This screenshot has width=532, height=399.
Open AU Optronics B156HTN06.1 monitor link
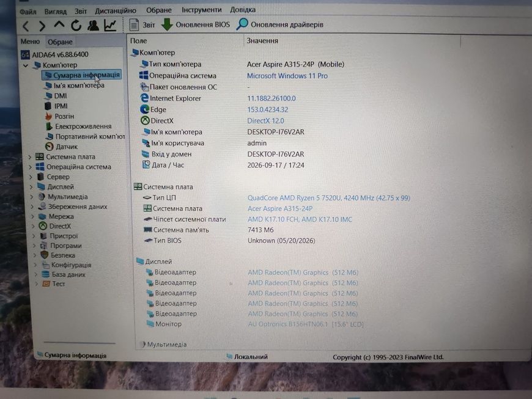point(306,324)
